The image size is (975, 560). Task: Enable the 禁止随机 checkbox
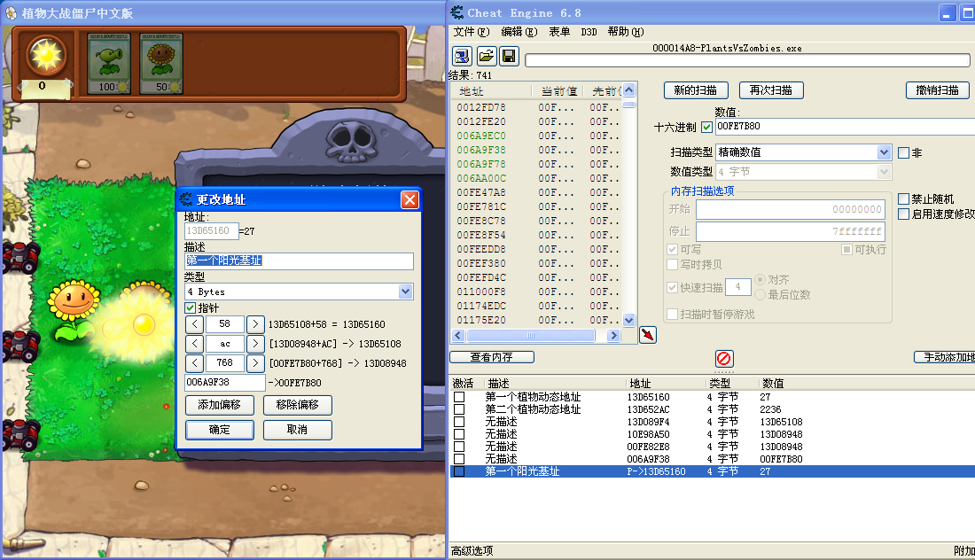(x=903, y=198)
